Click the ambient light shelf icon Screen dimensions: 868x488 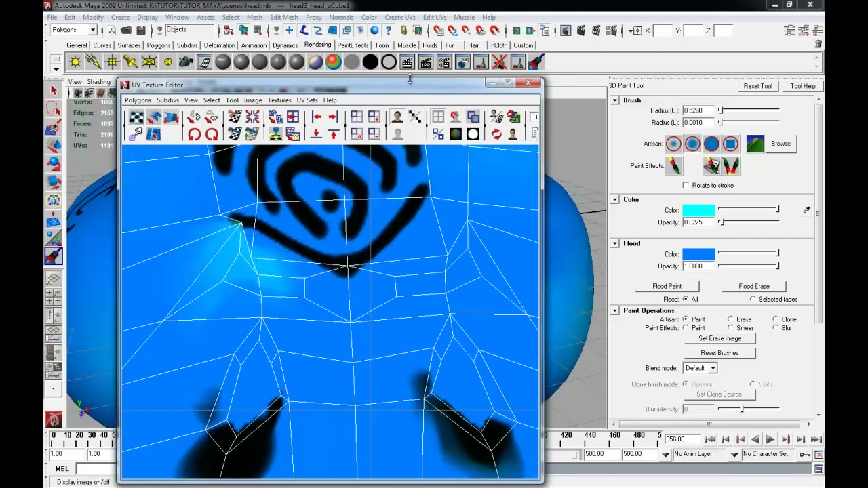(75, 62)
